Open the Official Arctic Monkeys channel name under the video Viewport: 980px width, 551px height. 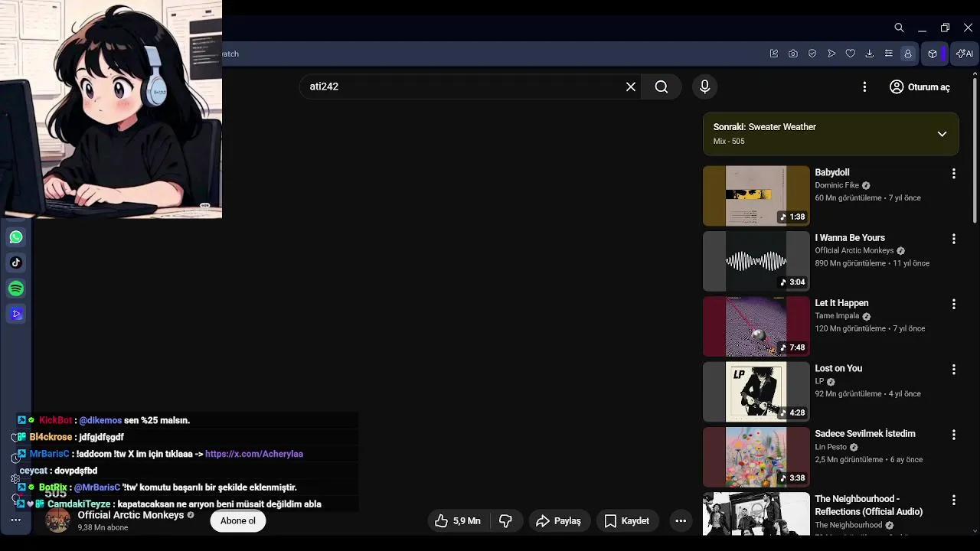pyautogui.click(x=131, y=515)
